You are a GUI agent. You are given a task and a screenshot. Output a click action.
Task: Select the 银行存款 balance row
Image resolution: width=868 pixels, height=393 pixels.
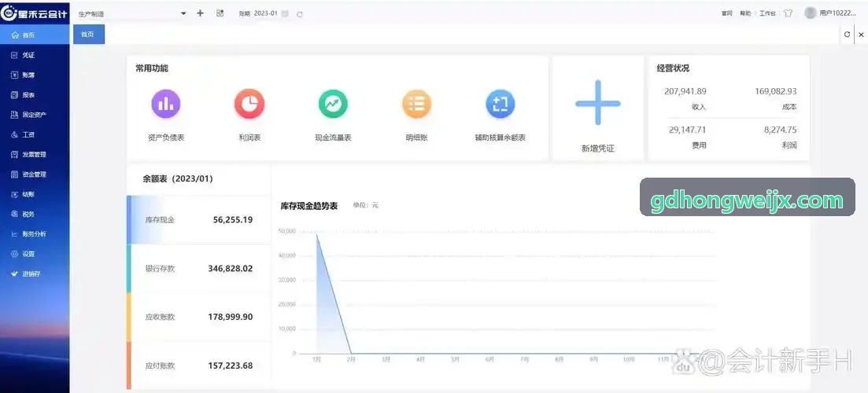(x=199, y=269)
